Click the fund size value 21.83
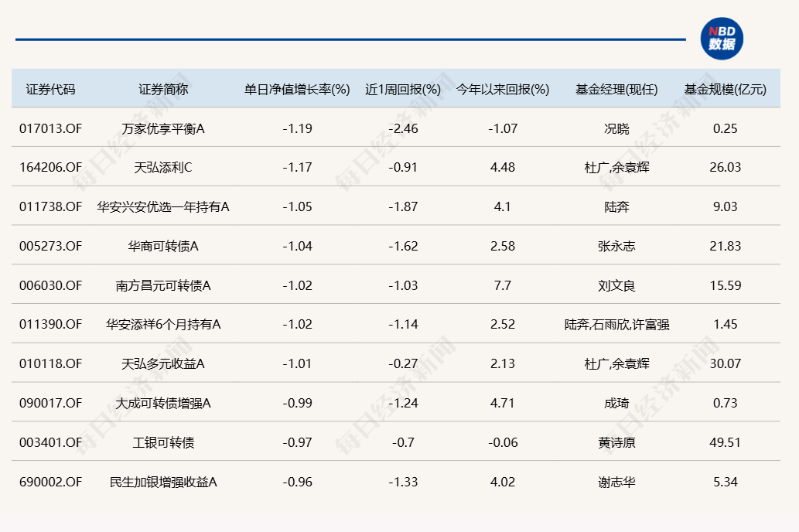799x532 pixels. click(x=725, y=246)
